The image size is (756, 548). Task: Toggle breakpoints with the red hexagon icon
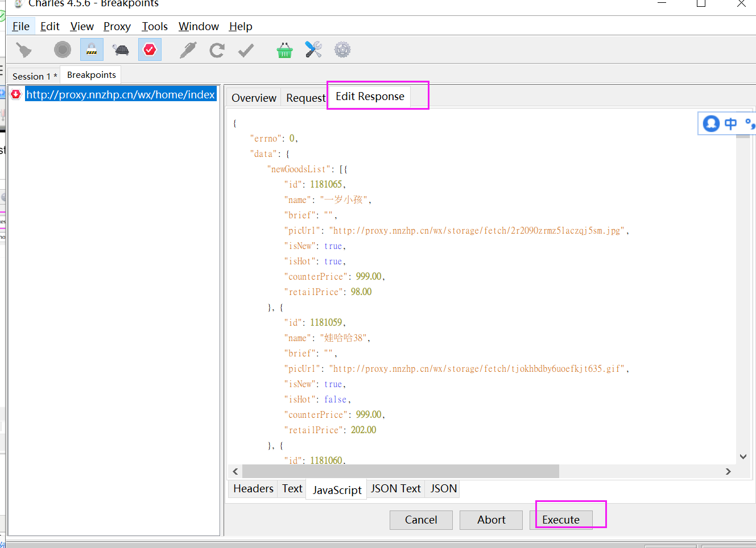click(x=150, y=50)
